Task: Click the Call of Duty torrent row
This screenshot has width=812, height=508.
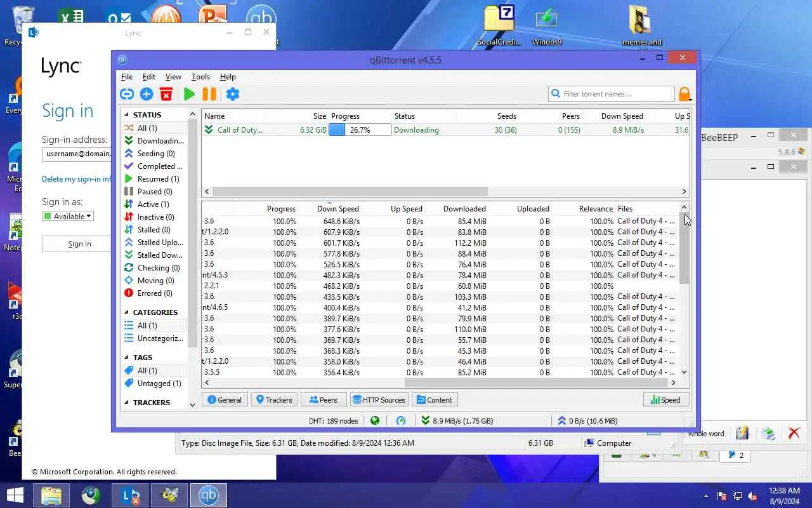Action: 445,130
